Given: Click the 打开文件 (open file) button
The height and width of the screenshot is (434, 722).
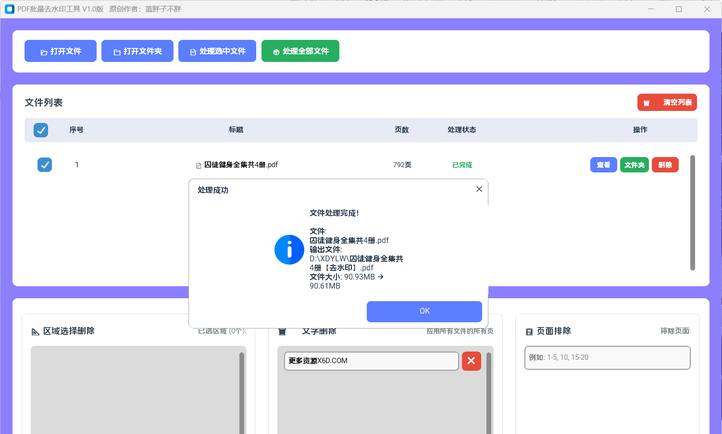Looking at the screenshot, I should [59, 51].
